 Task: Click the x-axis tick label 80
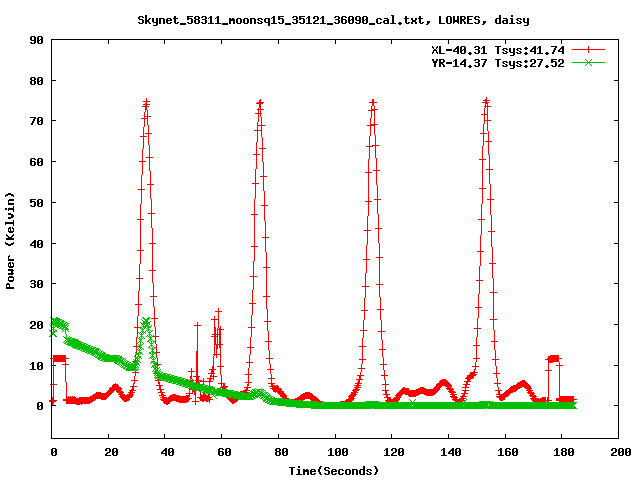[x=281, y=452]
